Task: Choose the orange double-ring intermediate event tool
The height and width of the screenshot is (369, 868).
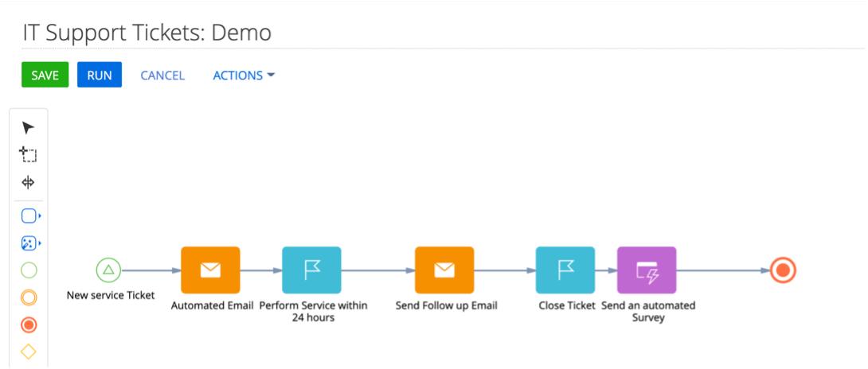Action: pos(29,297)
